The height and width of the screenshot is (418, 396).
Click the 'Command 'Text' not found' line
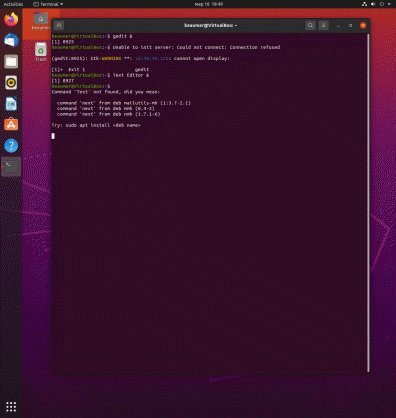pyautogui.click(x=106, y=92)
